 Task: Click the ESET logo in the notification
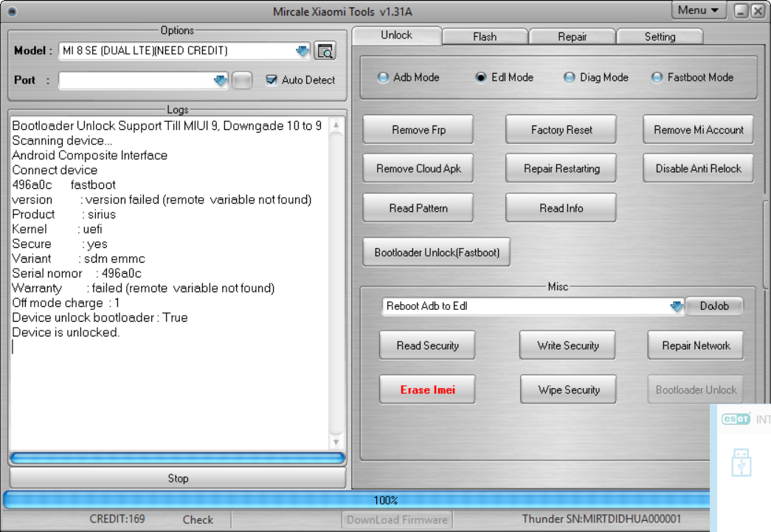click(736, 419)
